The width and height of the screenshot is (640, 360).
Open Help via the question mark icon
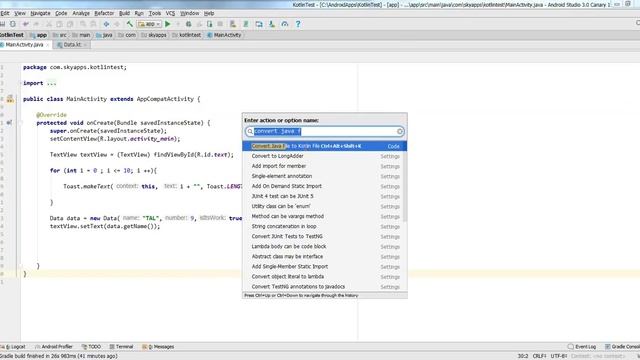point(298,24)
